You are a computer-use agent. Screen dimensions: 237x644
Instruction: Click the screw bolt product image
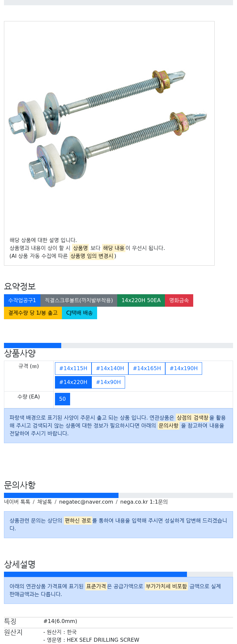(107, 129)
